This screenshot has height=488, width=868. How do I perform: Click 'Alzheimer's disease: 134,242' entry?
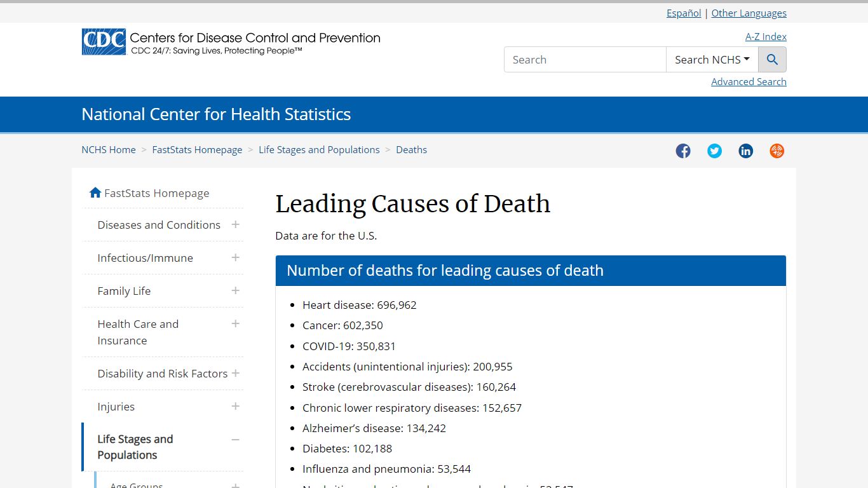pos(374,428)
